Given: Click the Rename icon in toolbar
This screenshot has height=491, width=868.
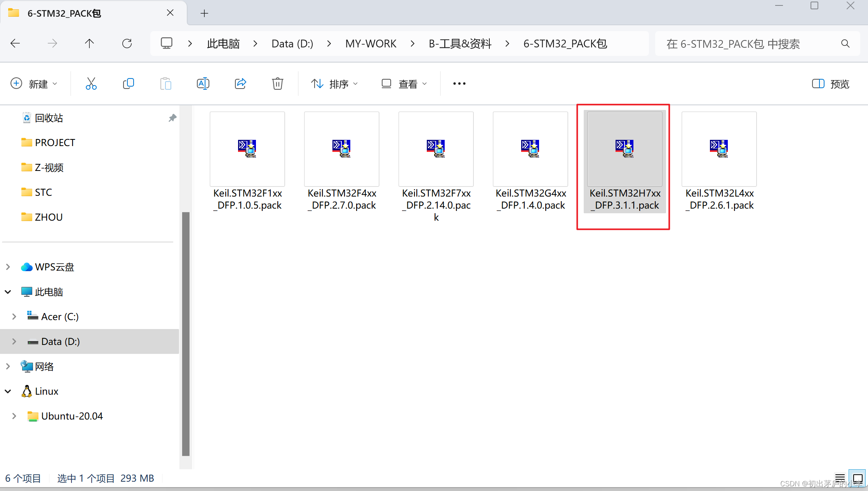Looking at the screenshot, I should pos(203,84).
